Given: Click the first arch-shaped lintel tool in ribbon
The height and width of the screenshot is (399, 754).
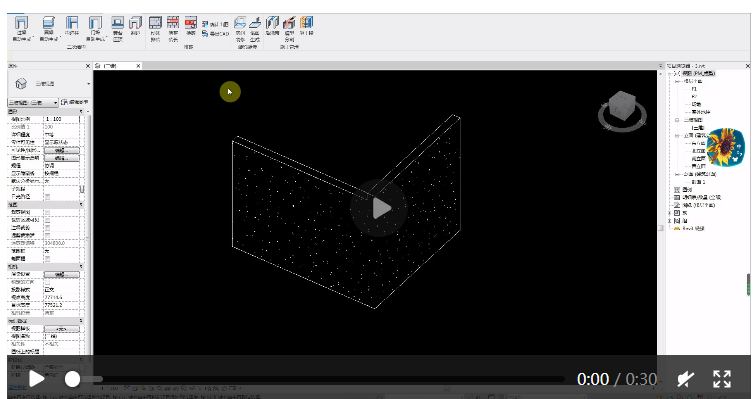Looking at the screenshot, I should click(x=21, y=23).
